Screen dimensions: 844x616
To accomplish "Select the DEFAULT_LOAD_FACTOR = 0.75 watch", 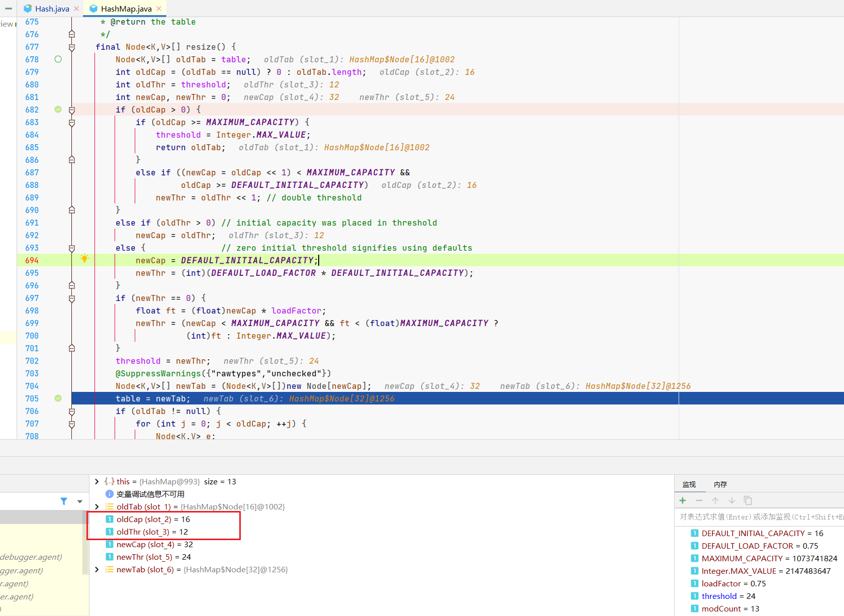I will click(x=760, y=546).
